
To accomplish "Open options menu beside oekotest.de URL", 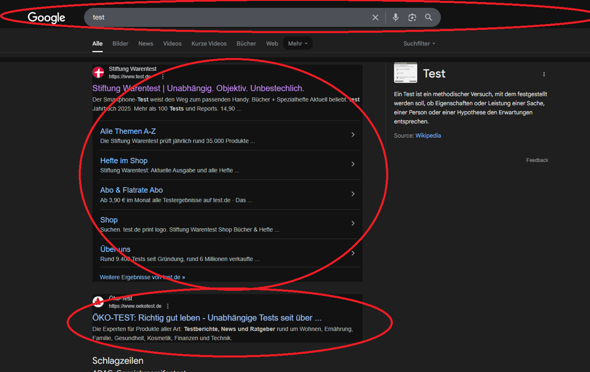I will tap(168, 306).
